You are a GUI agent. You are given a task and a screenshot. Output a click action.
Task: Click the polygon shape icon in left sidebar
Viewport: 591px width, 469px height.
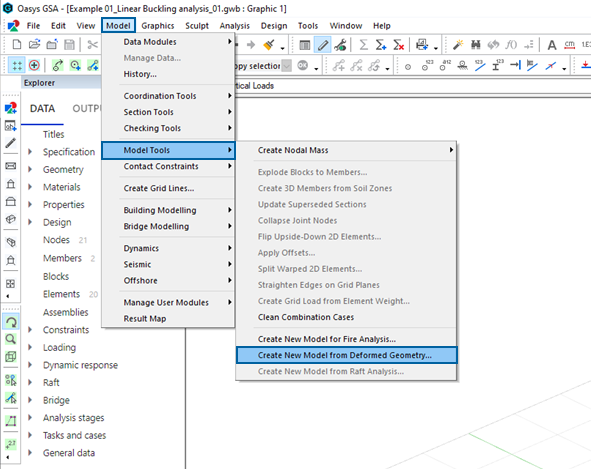(x=11, y=421)
